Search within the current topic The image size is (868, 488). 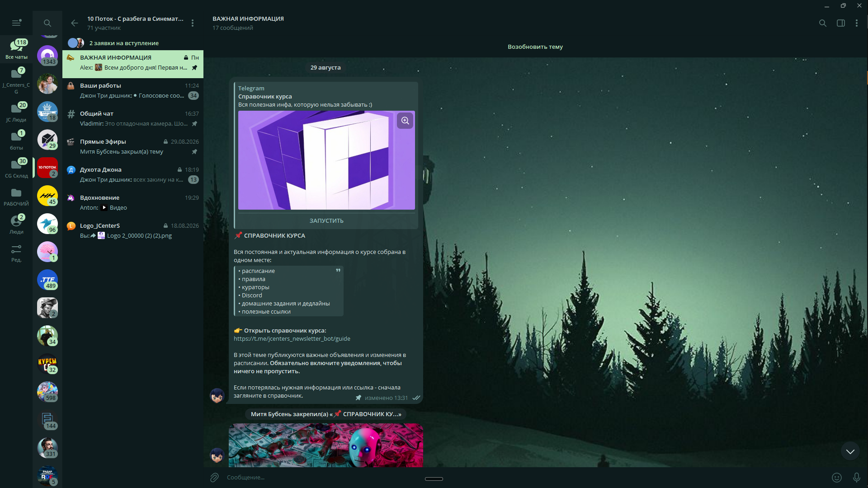pos(823,23)
